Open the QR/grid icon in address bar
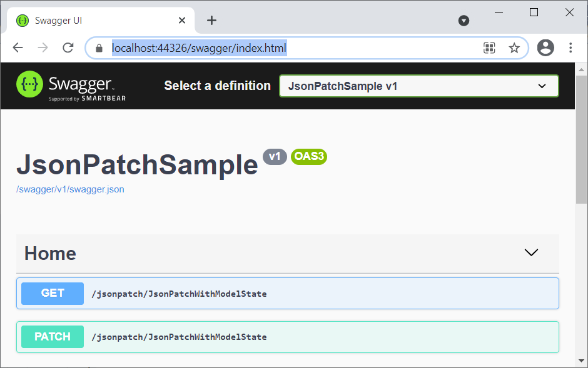Image resolution: width=588 pixels, height=368 pixels. coord(489,48)
